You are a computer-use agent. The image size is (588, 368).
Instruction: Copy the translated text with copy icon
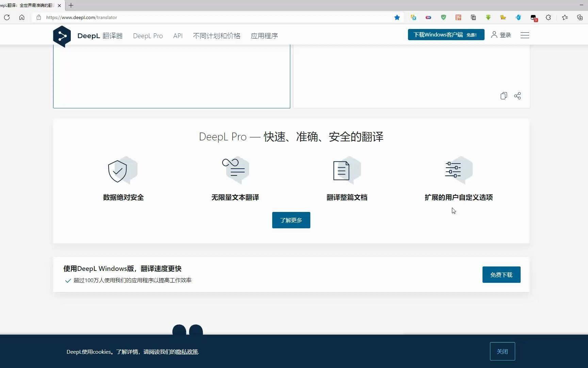(504, 96)
